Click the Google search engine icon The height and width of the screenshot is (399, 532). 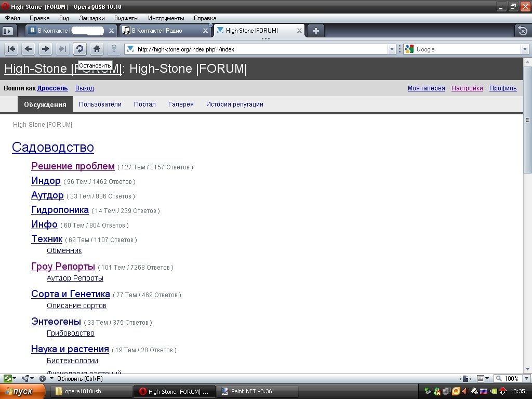pos(409,49)
